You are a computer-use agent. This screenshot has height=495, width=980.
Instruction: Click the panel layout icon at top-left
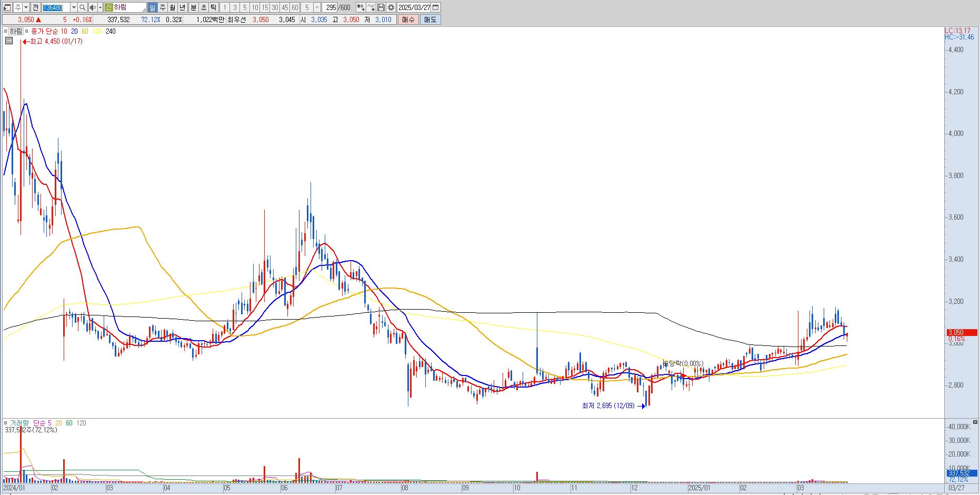(7, 7)
